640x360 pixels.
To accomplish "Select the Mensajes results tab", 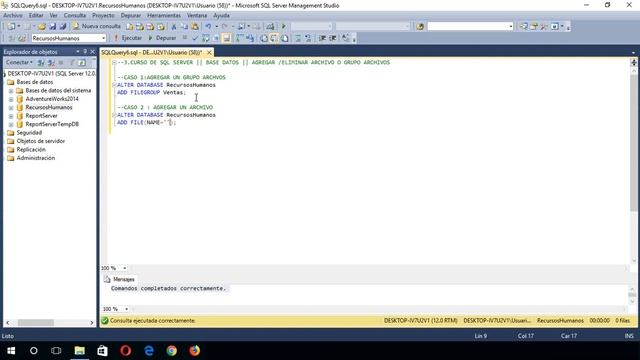I will (x=120, y=280).
